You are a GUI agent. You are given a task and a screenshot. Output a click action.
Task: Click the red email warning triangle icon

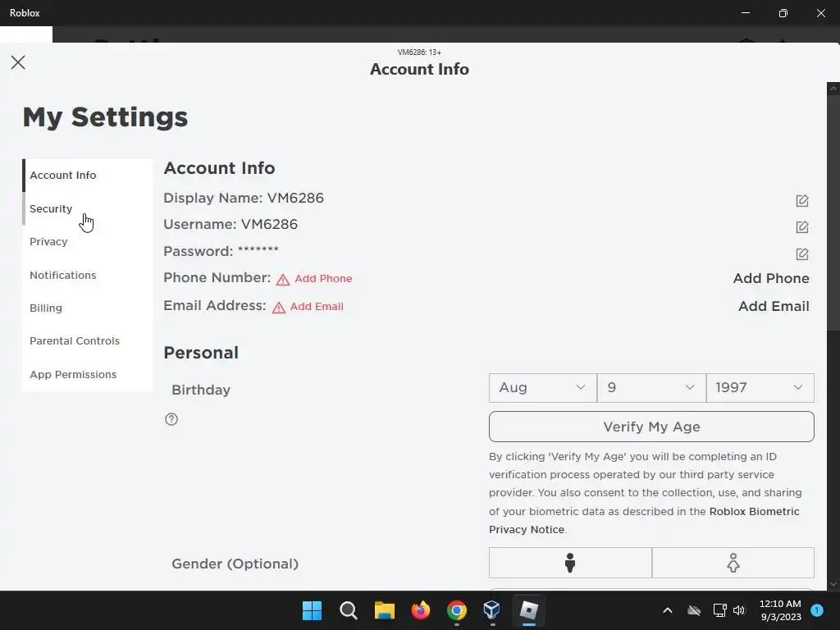(279, 308)
